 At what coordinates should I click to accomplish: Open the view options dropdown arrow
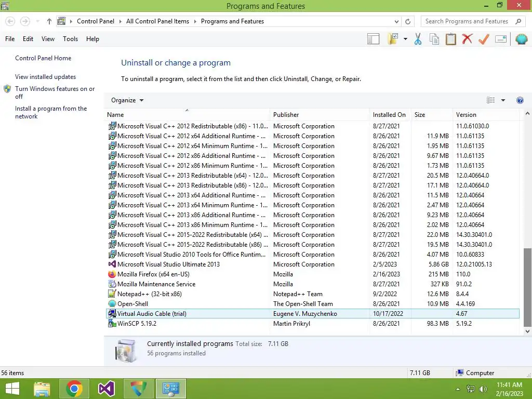pos(503,100)
